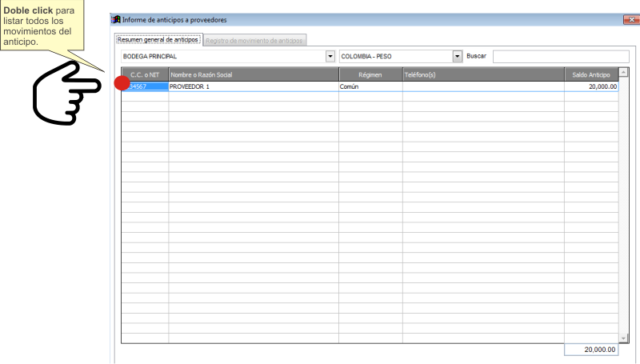
Task: Click the Teléfono(s) column header
Action: point(484,74)
